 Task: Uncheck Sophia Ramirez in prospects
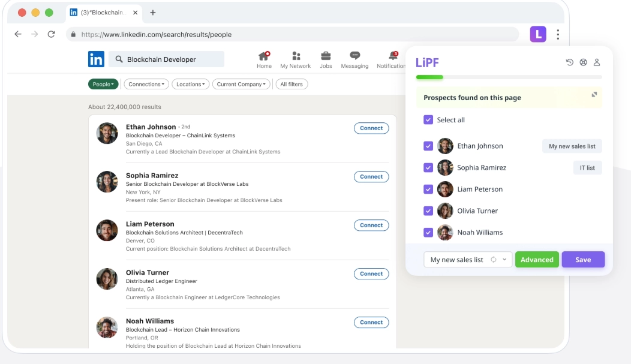428,168
